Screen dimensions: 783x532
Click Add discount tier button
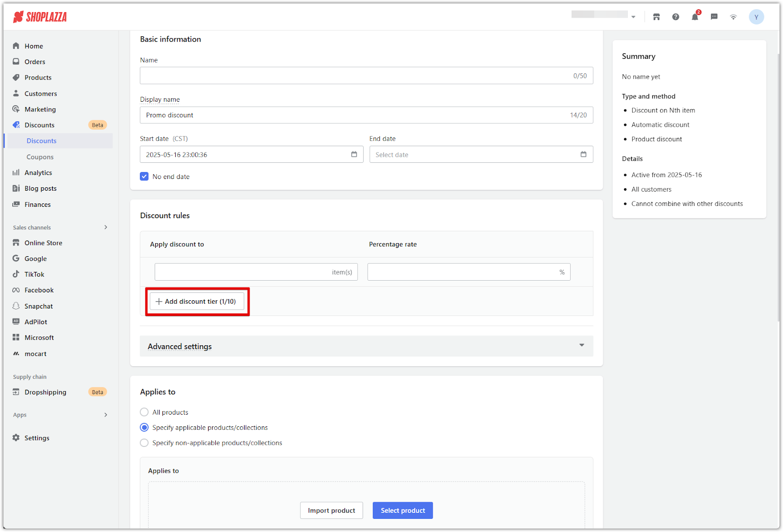tap(197, 302)
